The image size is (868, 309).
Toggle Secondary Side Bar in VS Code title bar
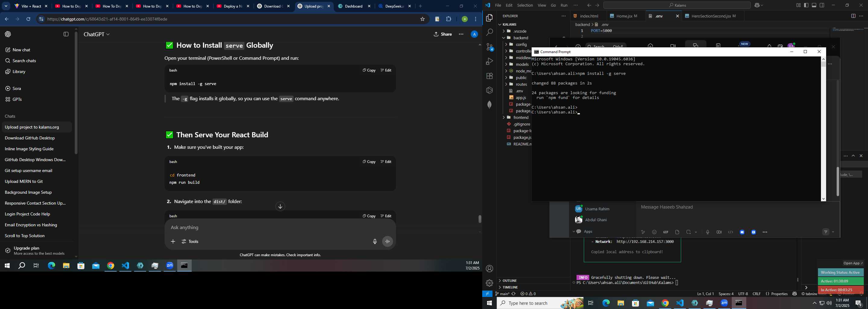(x=822, y=5)
